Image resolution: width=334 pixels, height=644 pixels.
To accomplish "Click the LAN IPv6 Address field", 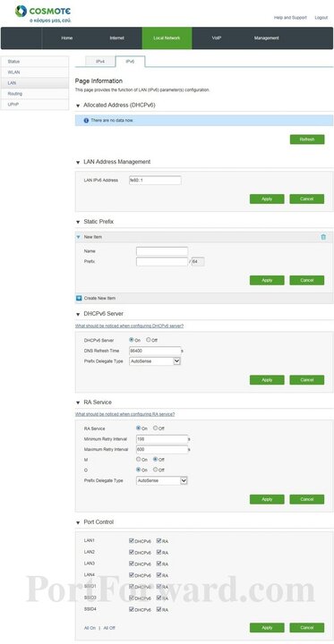I will [155, 181].
